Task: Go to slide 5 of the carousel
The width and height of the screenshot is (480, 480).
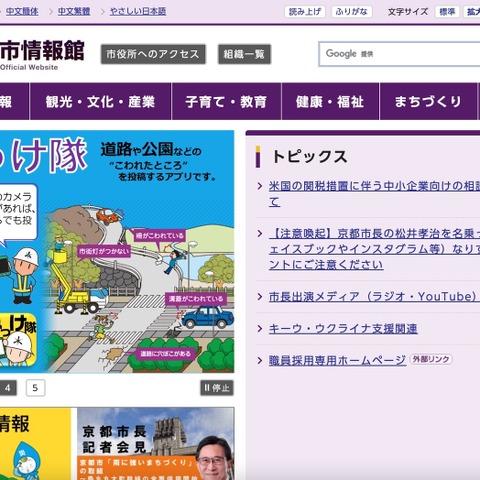Action: [35, 388]
